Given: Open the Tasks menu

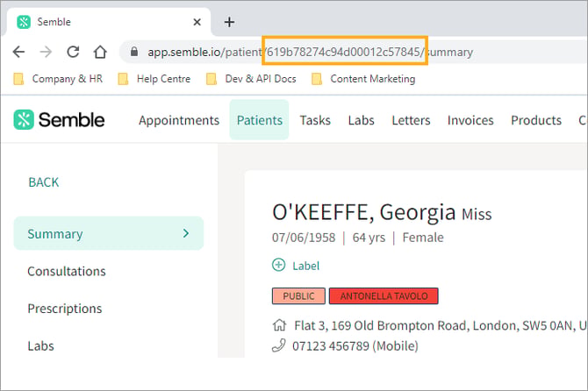Looking at the screenshot, I should point(315,120).
